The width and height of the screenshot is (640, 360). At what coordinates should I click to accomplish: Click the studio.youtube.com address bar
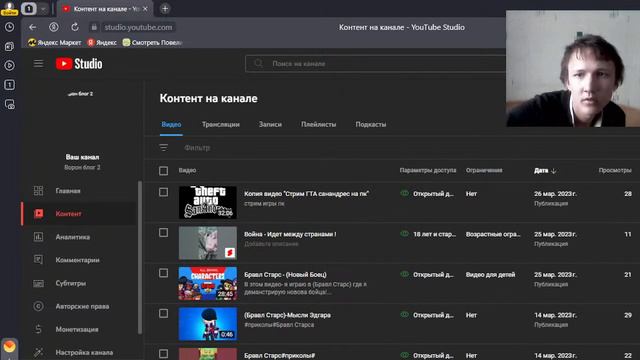click(x=138, y=27)
